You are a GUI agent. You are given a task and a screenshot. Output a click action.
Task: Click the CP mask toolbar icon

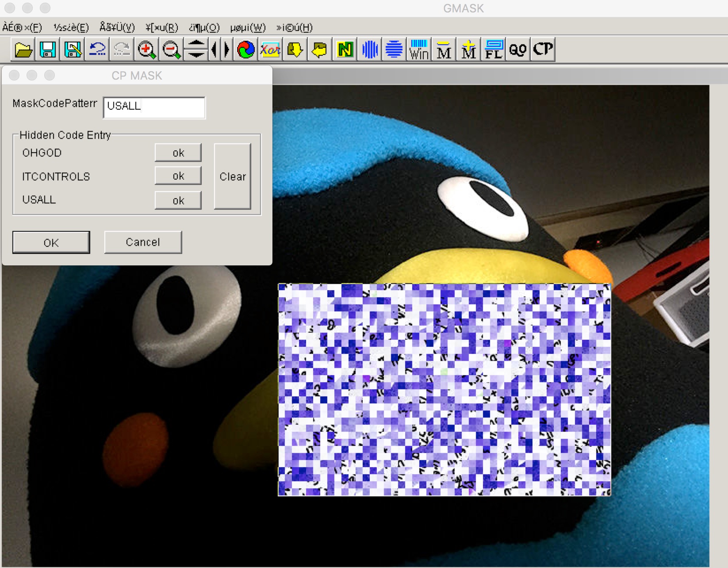point(543,49)
